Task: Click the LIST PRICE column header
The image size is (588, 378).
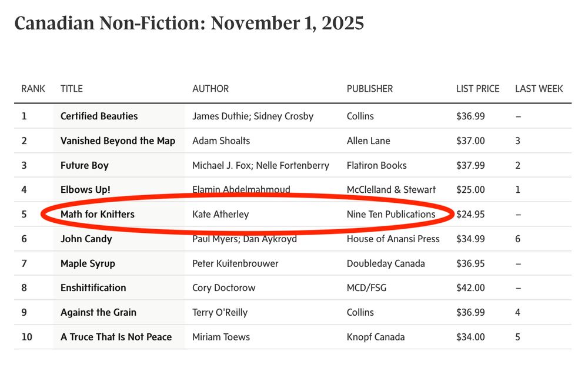Action: click(477, 89)
